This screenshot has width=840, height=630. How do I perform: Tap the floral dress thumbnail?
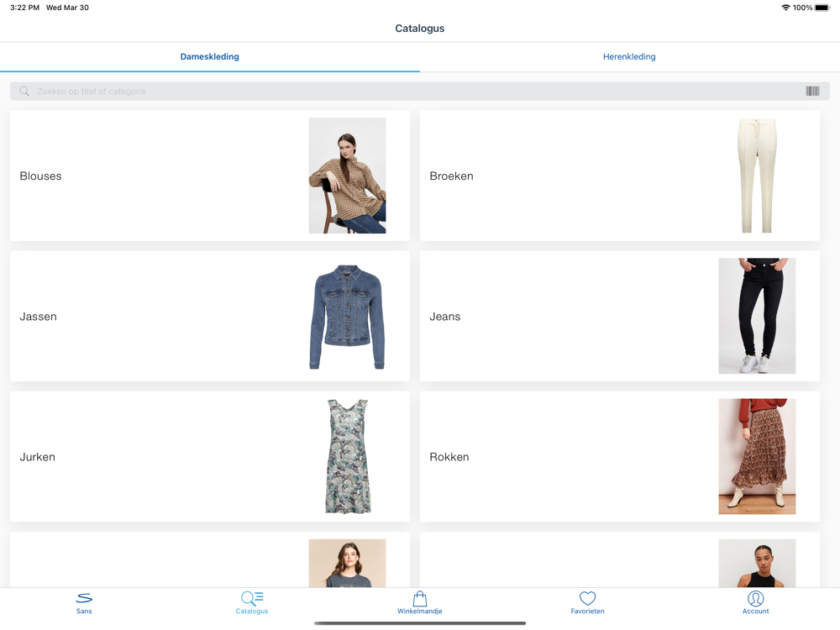(x=348, y=456)
